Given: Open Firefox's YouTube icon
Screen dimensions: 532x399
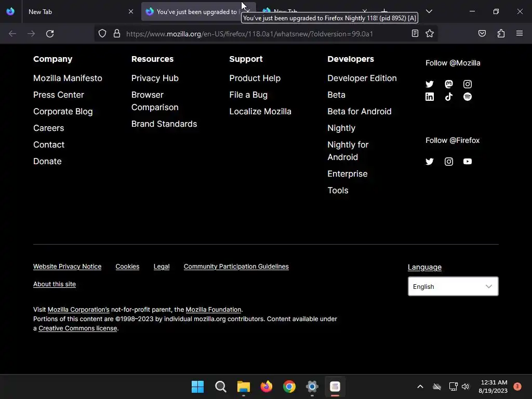Looking at the screenshot, I should coord(468,162).
